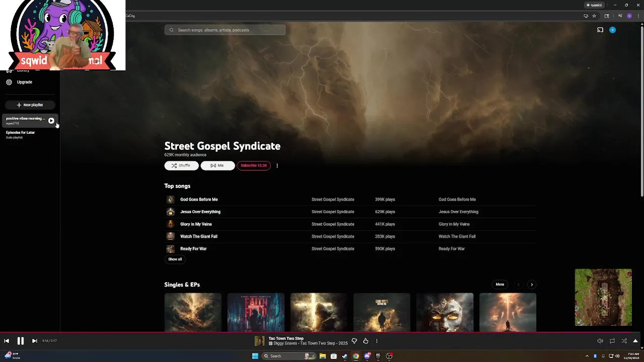The height and width of the screenshot is (362, 644).
Task: Open Ready For War album link
Action: [x=451, y=249]
